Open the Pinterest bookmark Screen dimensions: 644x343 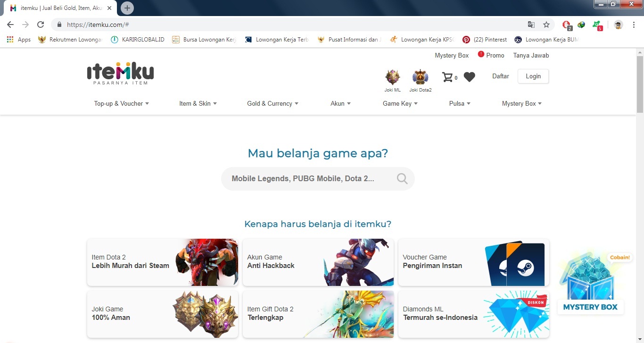485,40
